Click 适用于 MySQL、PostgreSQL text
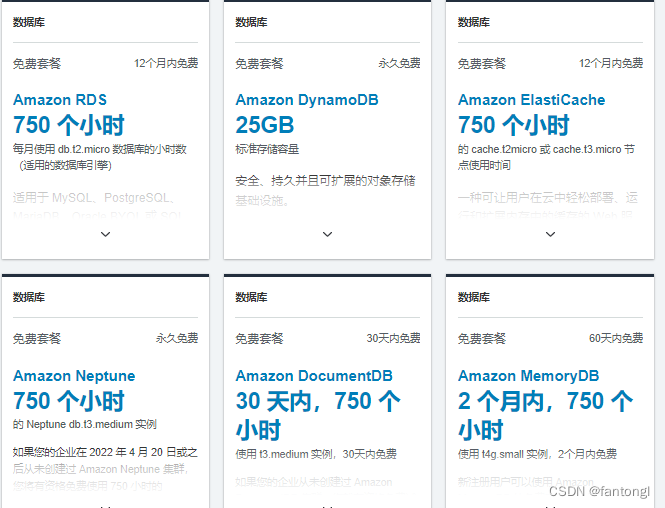This screenshot has width=665, height=508. click(x=93, y=198)
